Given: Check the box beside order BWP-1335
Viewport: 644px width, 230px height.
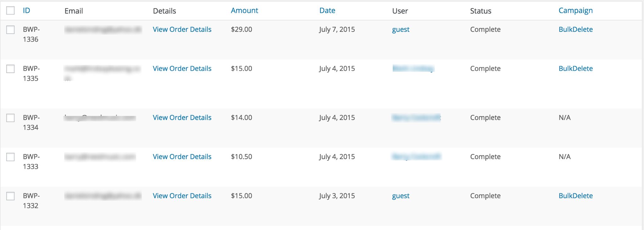Looking at the screenshot, I should pyautogui.click(x=10, y=69).
